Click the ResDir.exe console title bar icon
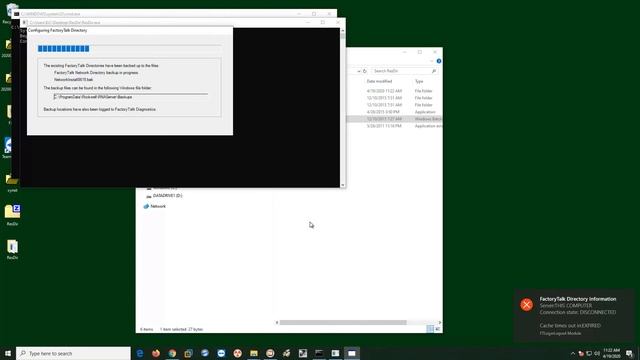This screenshot has width=640, height=360. [25, 22]
